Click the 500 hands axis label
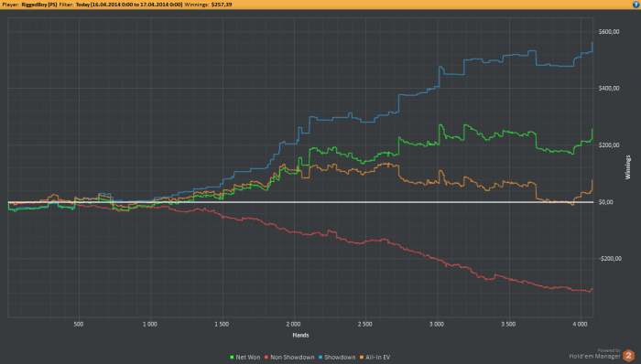Screen dimensions: 641x364 pyautogui.click(x=79, y=324)
